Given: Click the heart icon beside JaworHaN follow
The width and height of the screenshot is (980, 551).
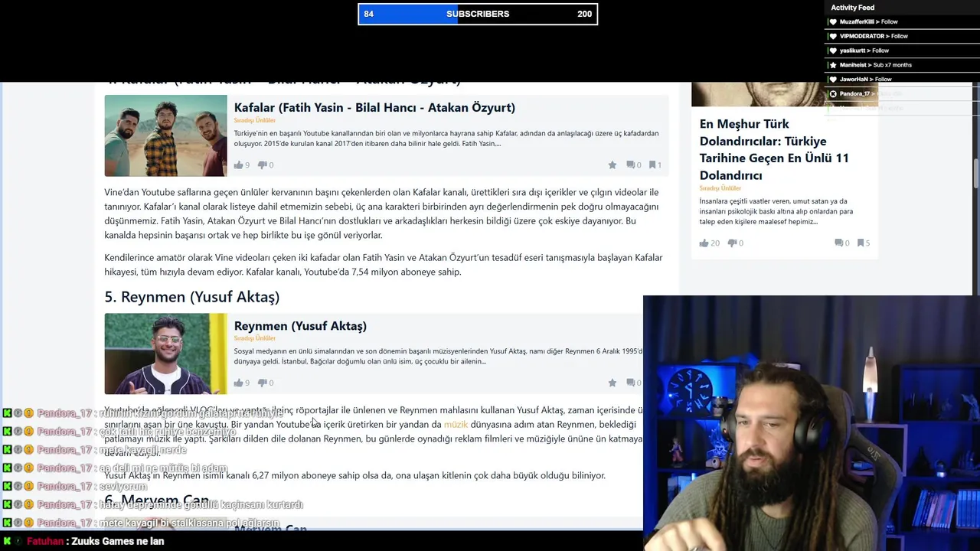Looking at the screenshot, I should click(833, 80).
